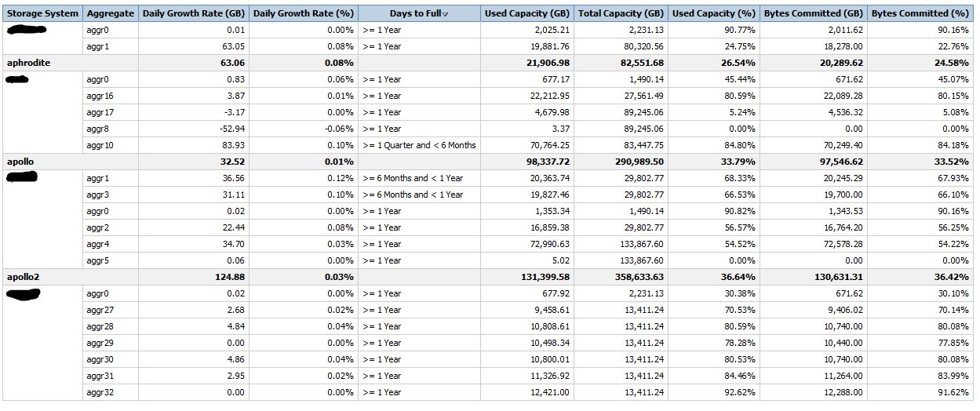Click Daily Growth Rate (%) column header
980x411 pixels.
pyautogui.click(x=304, y=13)
